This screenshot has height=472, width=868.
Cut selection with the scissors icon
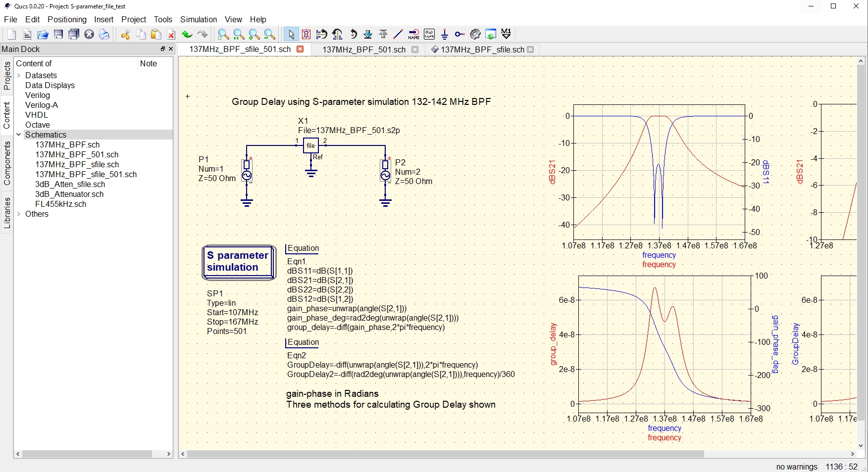[x=125, y=34]
